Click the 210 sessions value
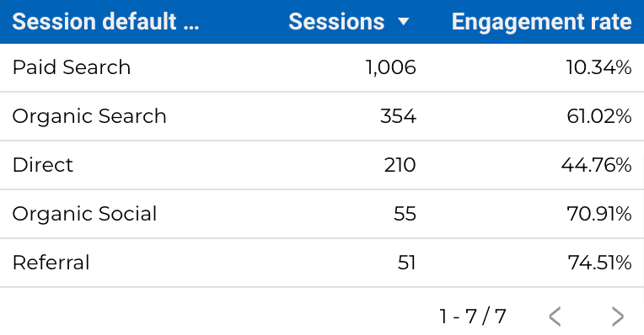Image resolution: width=644 pixels, height=335 pixels. tap(400, 165)
